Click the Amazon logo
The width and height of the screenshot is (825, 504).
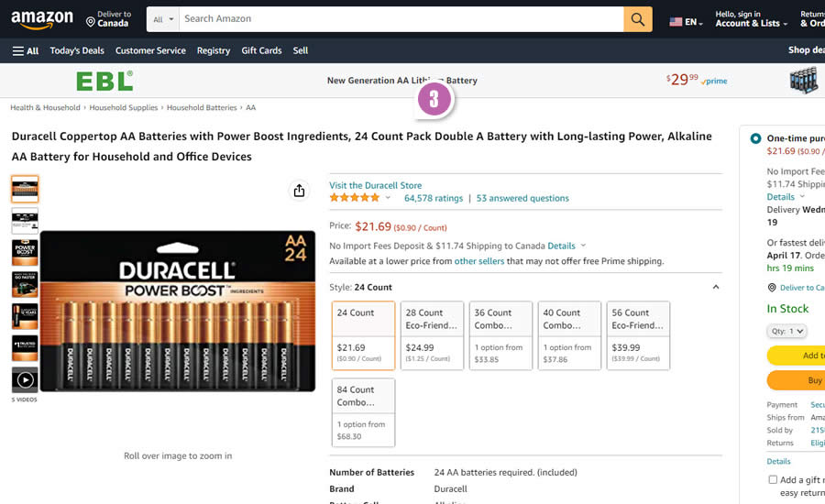point(42,19)
